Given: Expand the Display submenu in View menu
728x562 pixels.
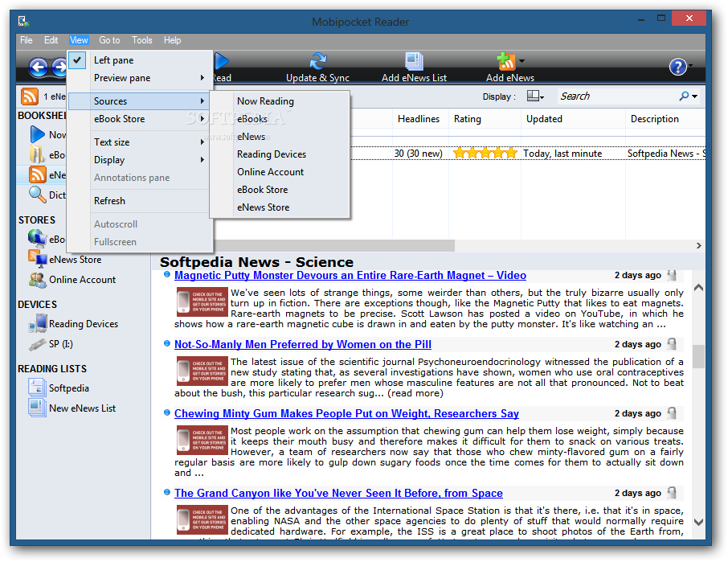Looking at the screenshot, I should pos(140,160).
